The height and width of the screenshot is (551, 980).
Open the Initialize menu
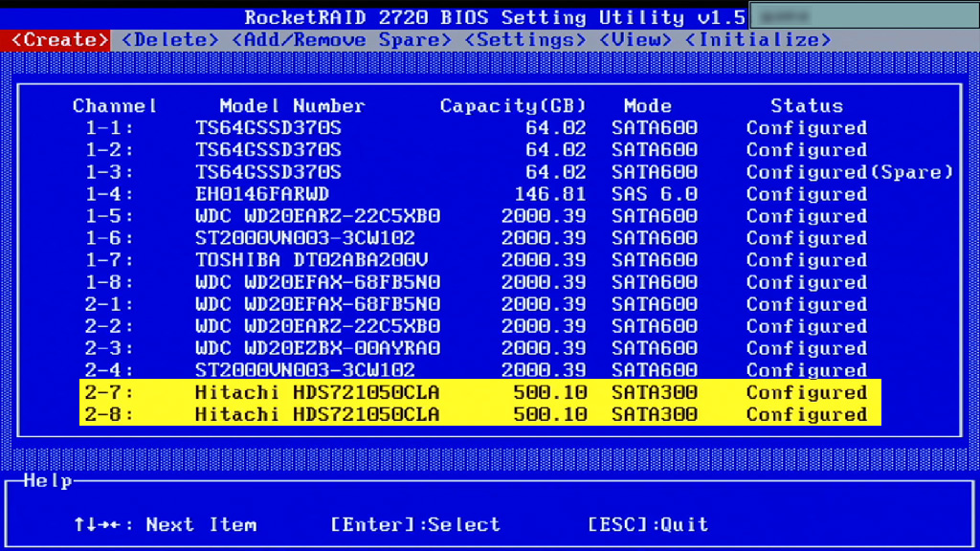[758, 40]
